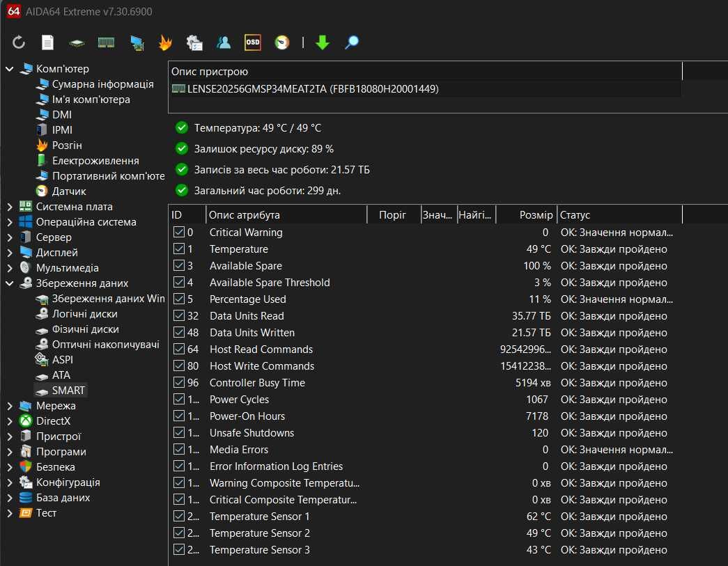Click the magnifier search icon
This screenshot has height=566, width=728.
pyautogui.click(x=352, y=42)
